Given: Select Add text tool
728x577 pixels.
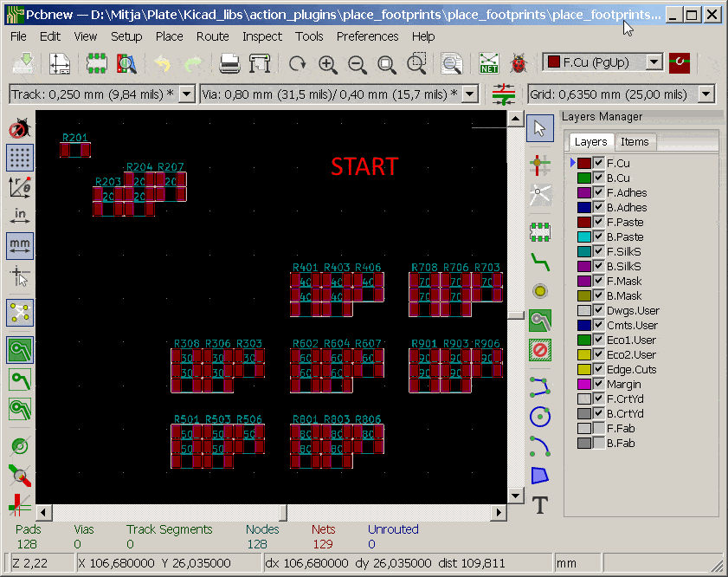Looking at the screenshot, I should [540, 505].
